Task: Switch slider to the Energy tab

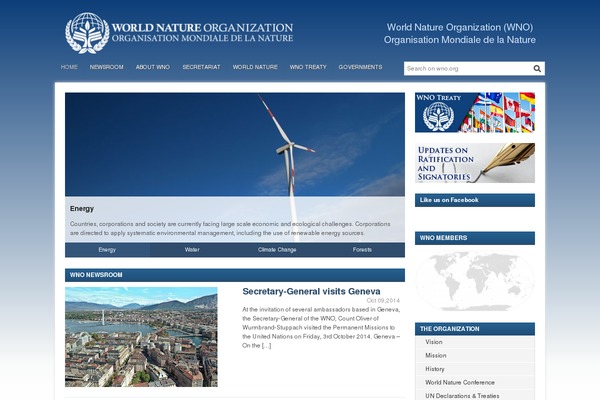Action: (107, 250)
